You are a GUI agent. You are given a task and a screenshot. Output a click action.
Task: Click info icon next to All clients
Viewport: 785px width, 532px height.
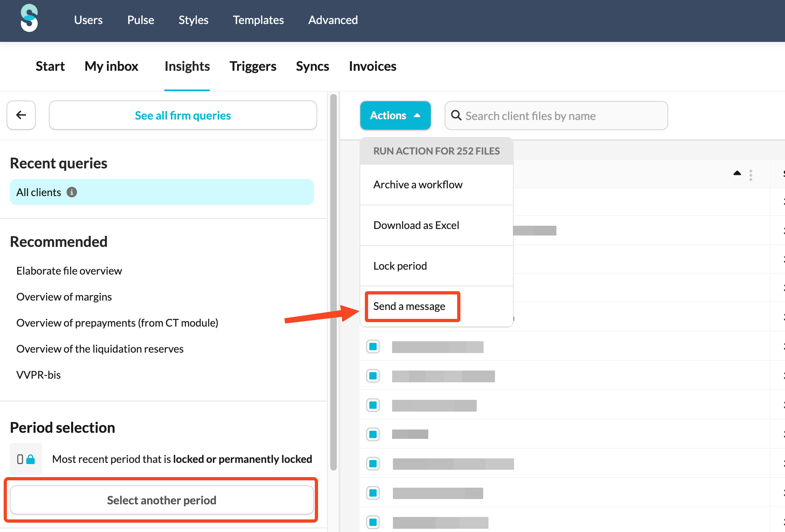point(72,192)
